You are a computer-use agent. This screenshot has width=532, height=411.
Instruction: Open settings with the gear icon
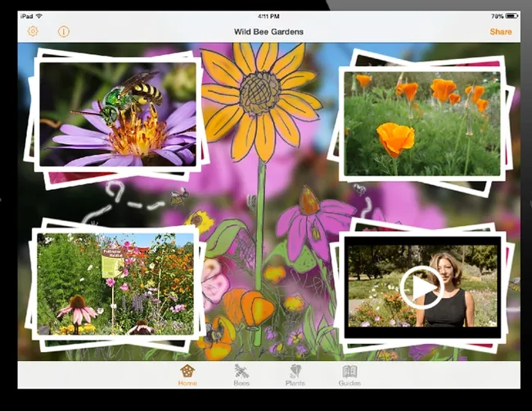point(33,31)
